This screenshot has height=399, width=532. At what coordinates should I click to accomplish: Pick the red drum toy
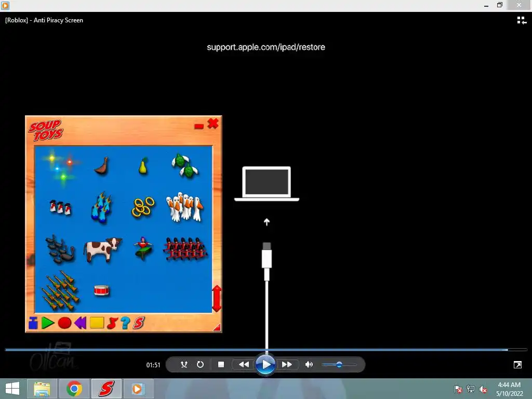coord(101,290)
